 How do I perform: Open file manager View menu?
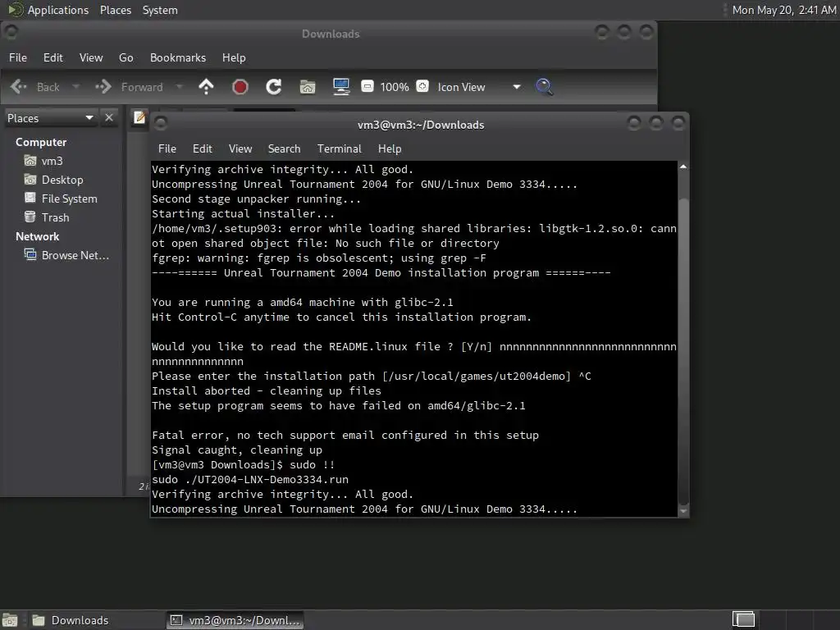pyautogui.click(x=91, y=57)
